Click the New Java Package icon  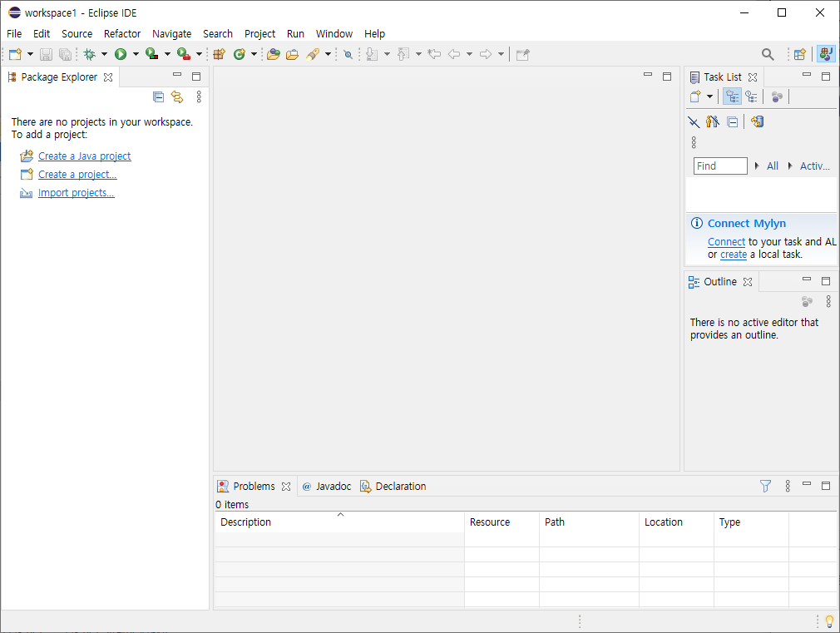(x=219, y=54)
